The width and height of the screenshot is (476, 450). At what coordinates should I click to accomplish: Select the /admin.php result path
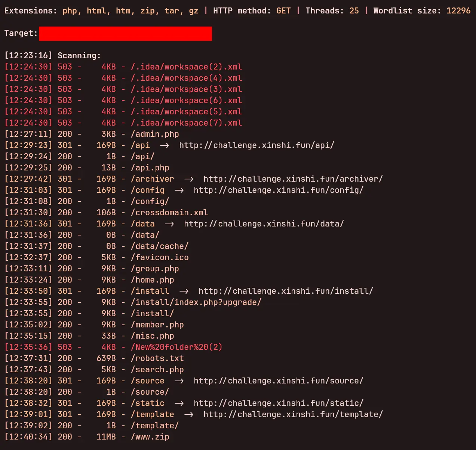[155, 134]
